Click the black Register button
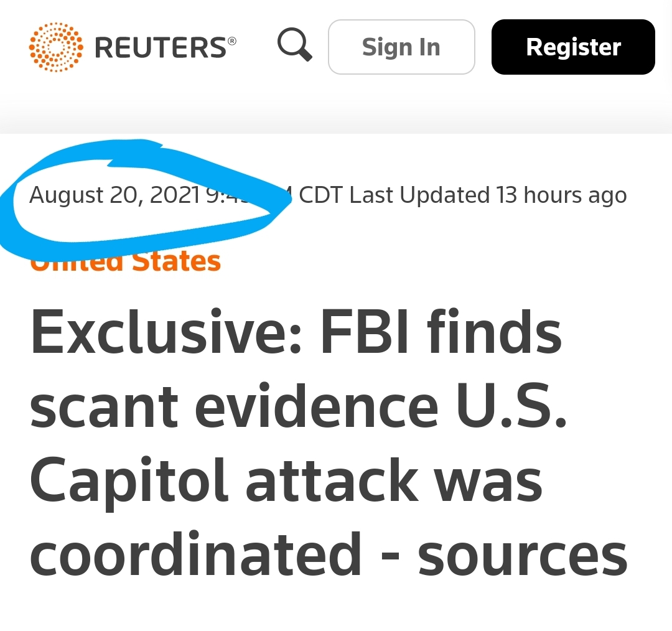672x631 pixels. click(x=573, y=47)
